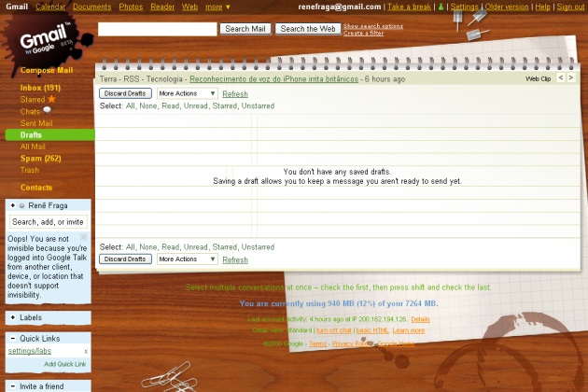588x392 pixels.
Task: Open the Starred folder
Action: pyautogui.click(x=33, y=100)
